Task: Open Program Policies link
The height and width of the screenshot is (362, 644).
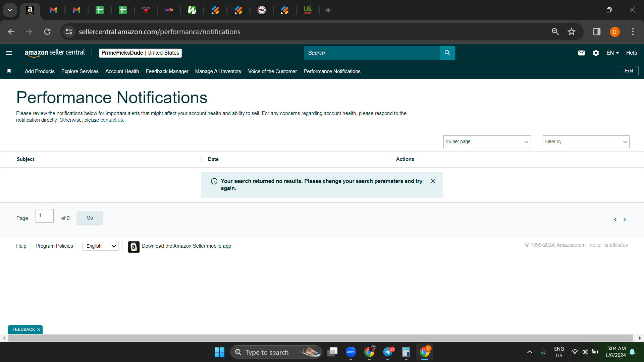Action: point(54,246)
